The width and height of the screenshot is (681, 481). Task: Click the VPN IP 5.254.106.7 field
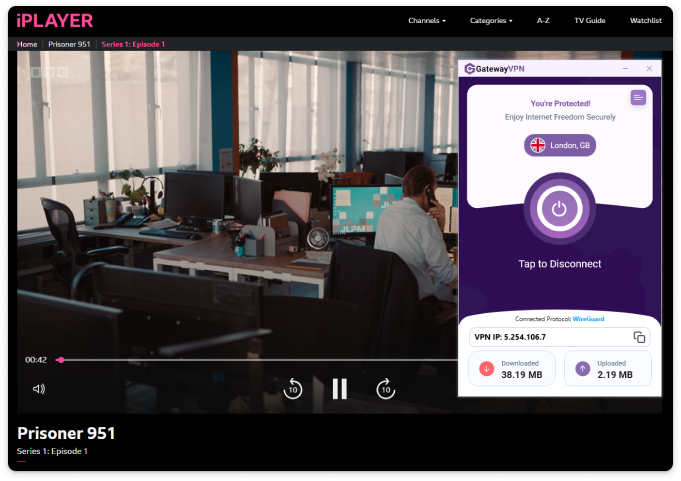[559, 337]
